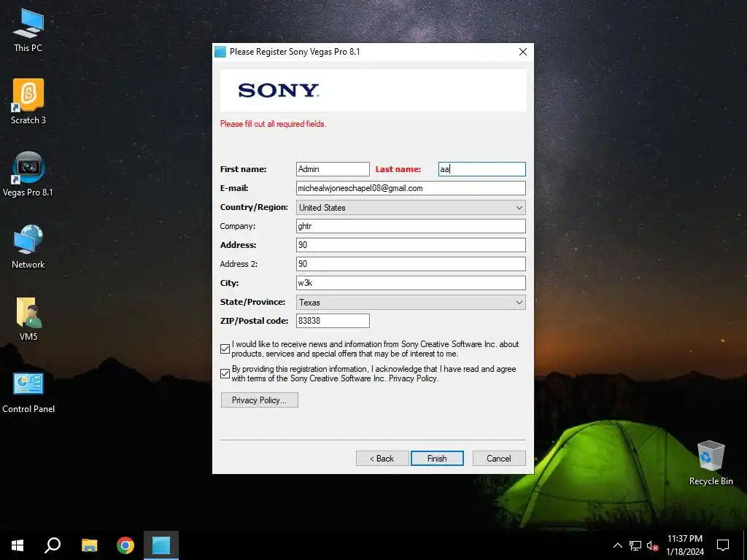Close the registration dialog with X
The image size is (747, 560).
tap(522, 52)
